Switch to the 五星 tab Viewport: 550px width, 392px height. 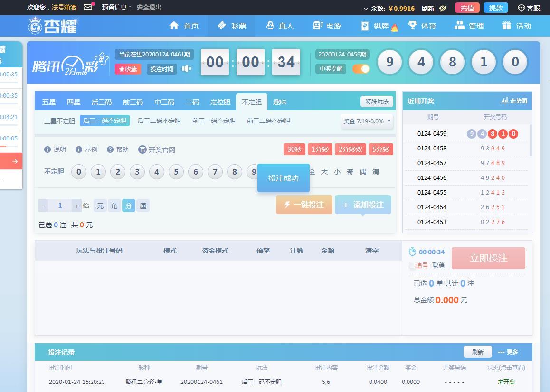pyautogui.click(x=49, y=102)
